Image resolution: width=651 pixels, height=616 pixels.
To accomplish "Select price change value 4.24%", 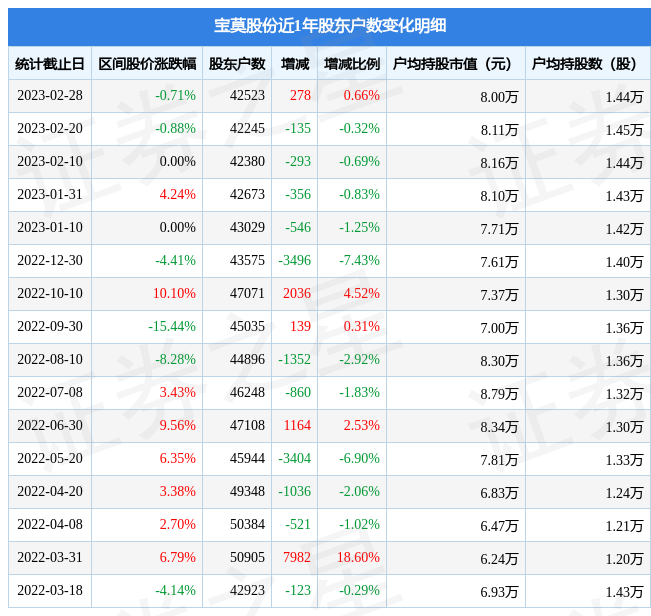I will (178, 194).
